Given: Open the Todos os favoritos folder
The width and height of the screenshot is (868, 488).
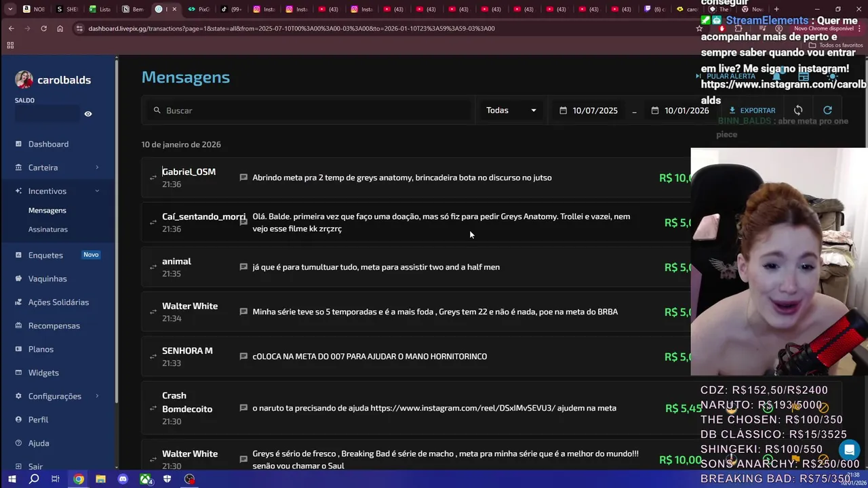Looking at the screenshot, I should tap(835, 45).
